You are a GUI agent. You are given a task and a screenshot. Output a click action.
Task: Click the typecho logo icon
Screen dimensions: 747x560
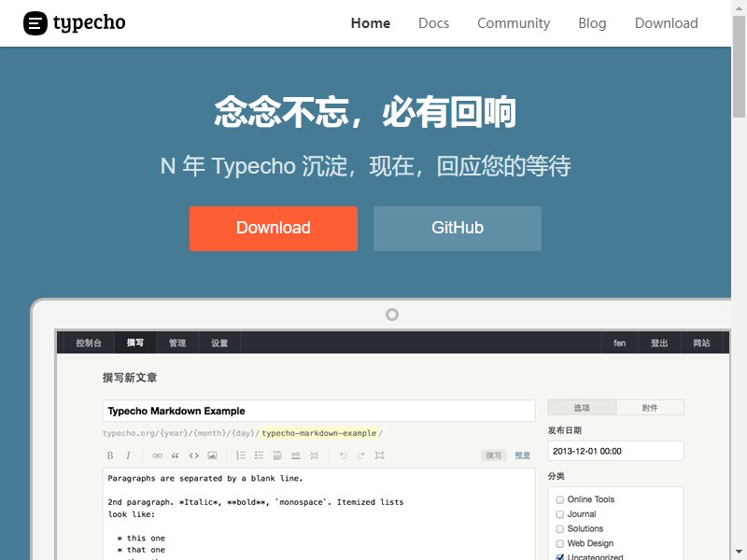click(35, 22)
